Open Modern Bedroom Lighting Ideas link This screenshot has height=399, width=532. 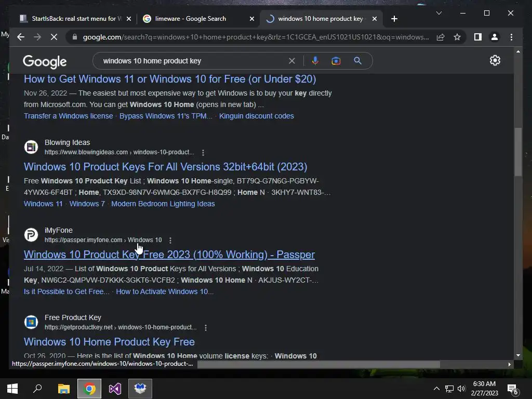(163, 204)
